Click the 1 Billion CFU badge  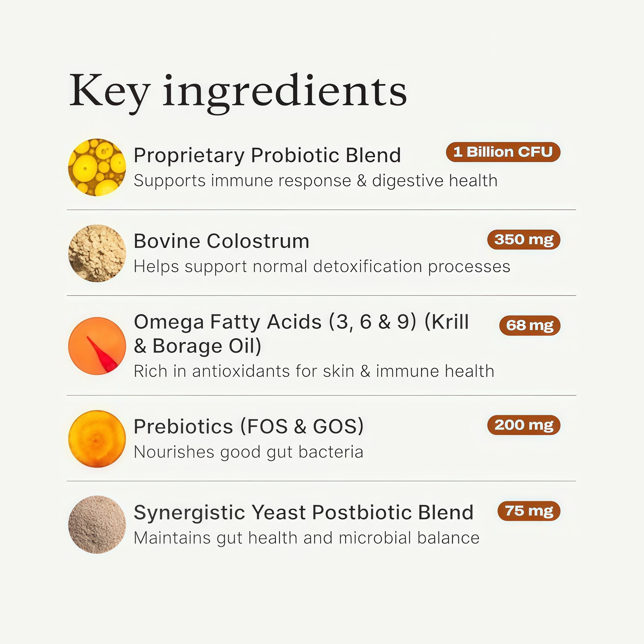[x=503, y=152]
